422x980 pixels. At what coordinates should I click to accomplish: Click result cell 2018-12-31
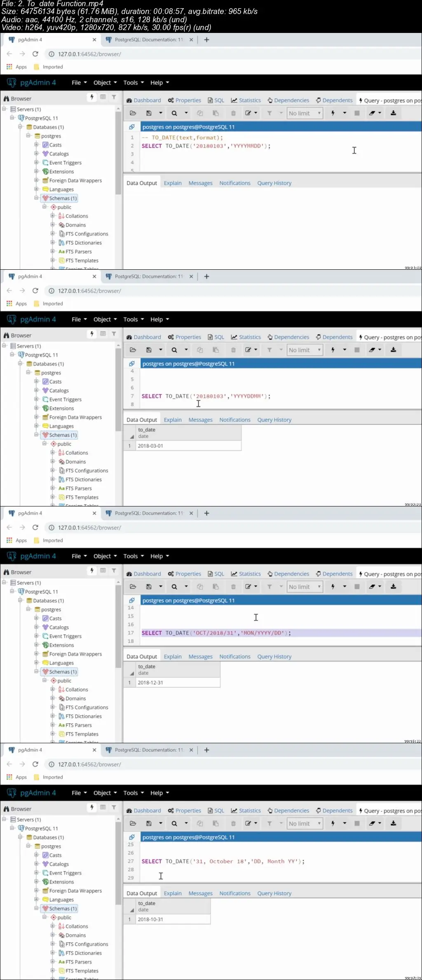178,683
